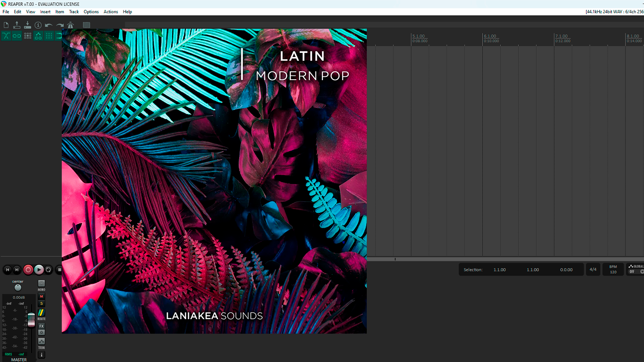
Task: Click the MASTER track label
Action: [x=19, y=360]
